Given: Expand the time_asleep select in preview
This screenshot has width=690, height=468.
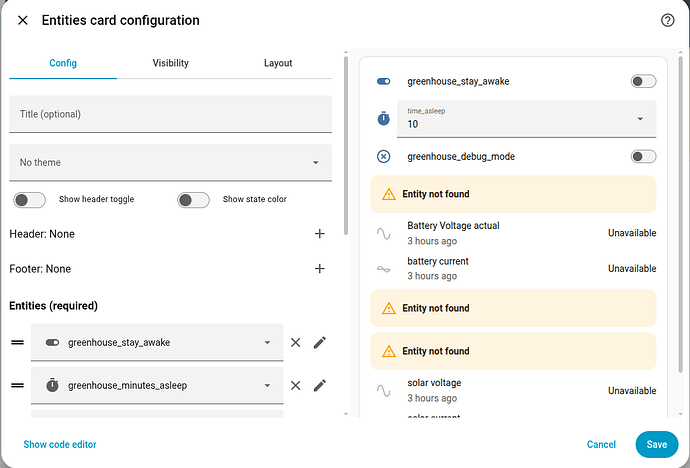Looking at the screenshot, I should click(x=526, y=119).
